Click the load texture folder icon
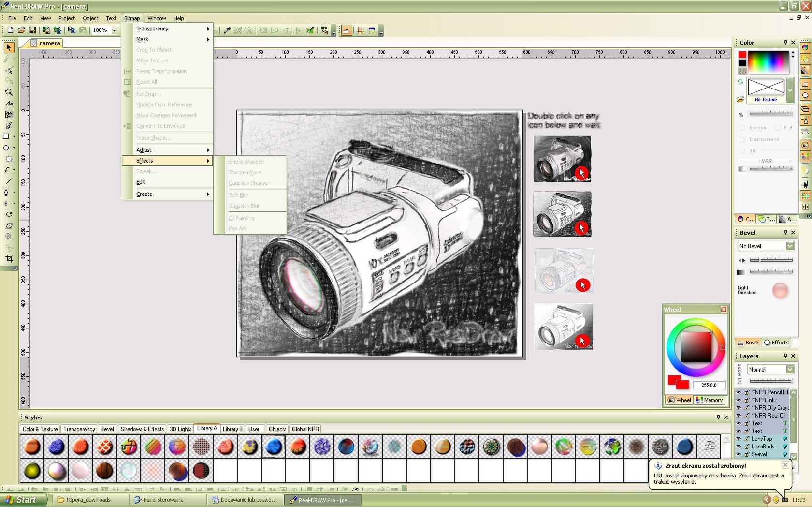The height and width of the screenshot is (507, 812). tap(740, 99)
